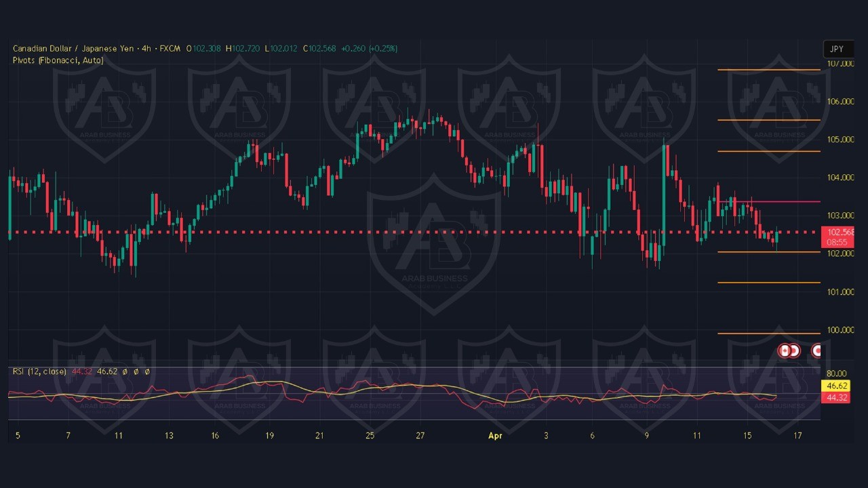The image size is (868, 488).
Task: Click the 104.000 price scale label
Action: click(x=840, y=178)
